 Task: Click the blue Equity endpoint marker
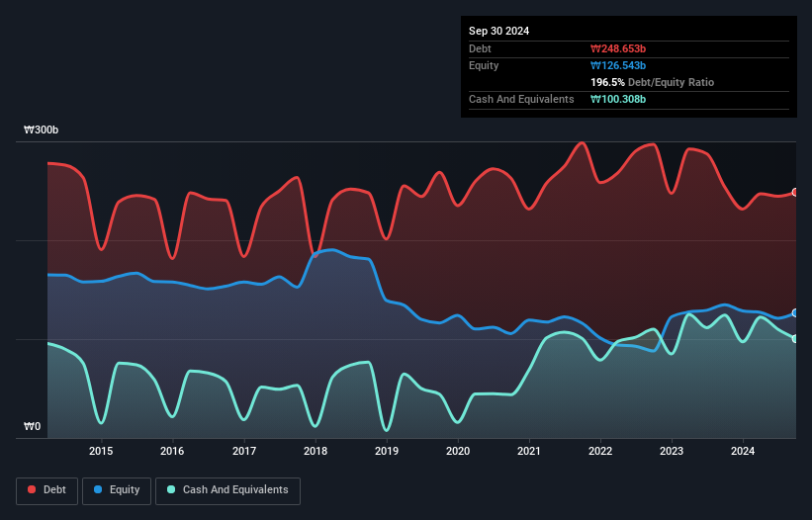(795, 313)
